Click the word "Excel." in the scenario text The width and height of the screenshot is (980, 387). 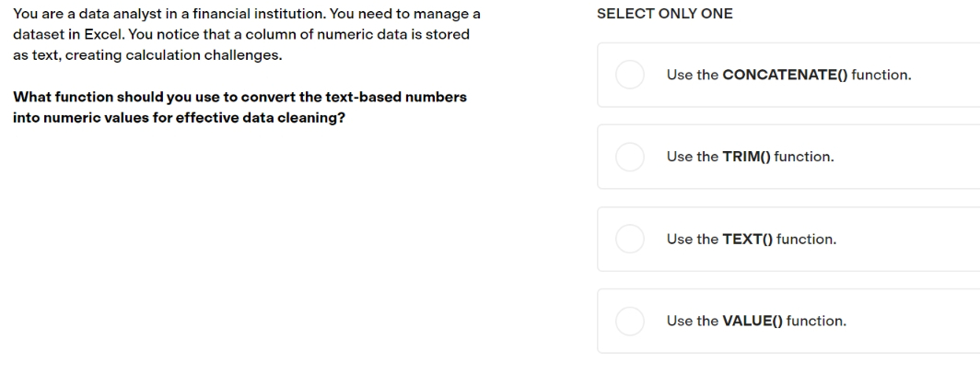pyautogui.click(x=104, y=34)
